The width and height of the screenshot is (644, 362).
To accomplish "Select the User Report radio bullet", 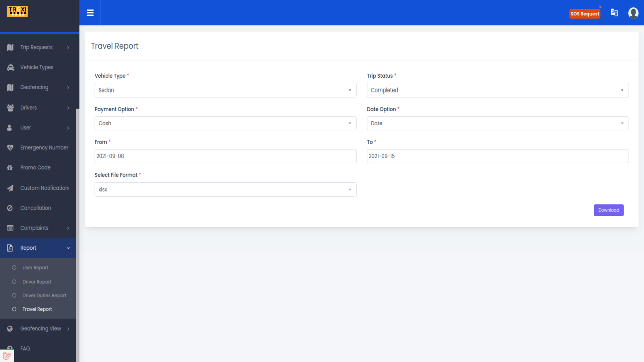I will point(15,267).
